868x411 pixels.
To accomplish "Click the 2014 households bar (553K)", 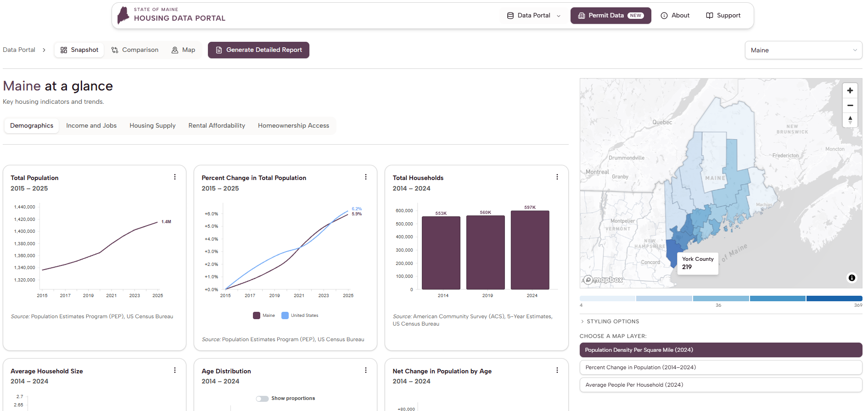I will 441,253.
